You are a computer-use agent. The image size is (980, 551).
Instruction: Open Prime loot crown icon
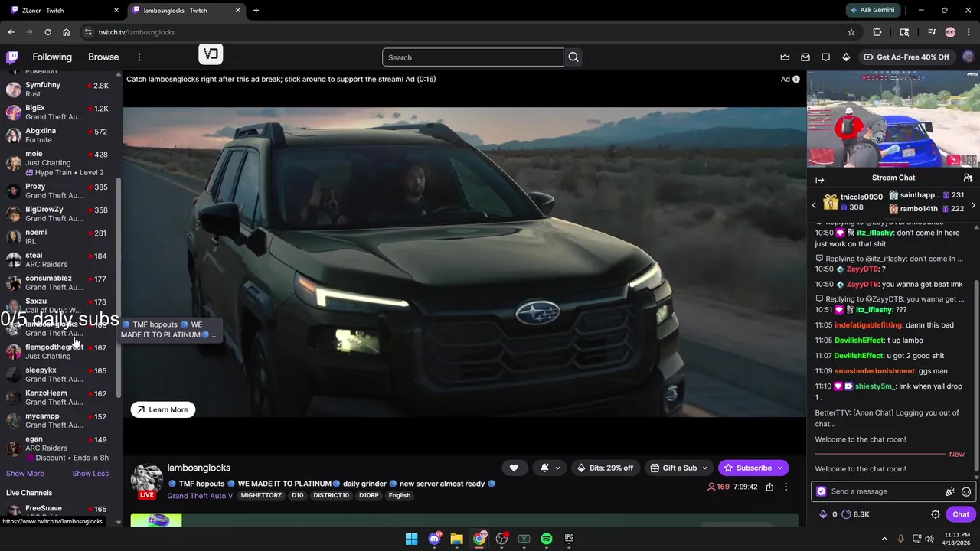tap(785, 57)
